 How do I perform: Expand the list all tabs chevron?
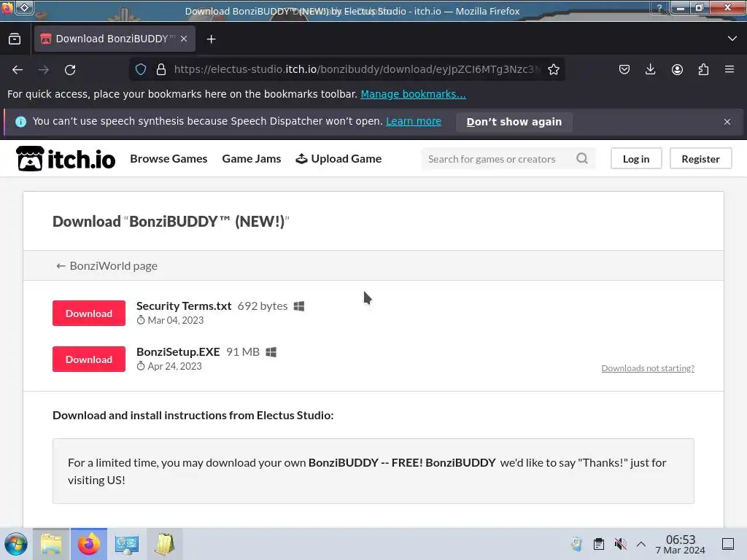click(732, 39)
